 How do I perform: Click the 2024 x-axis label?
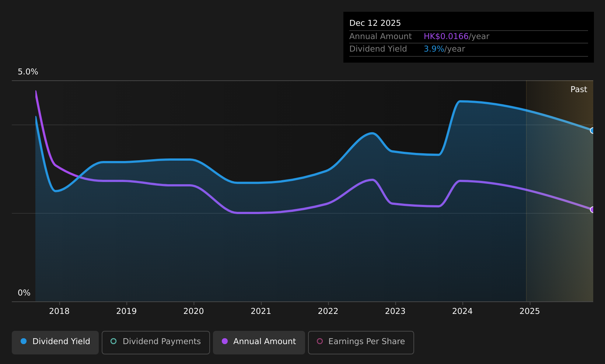(x=462, y=311)
